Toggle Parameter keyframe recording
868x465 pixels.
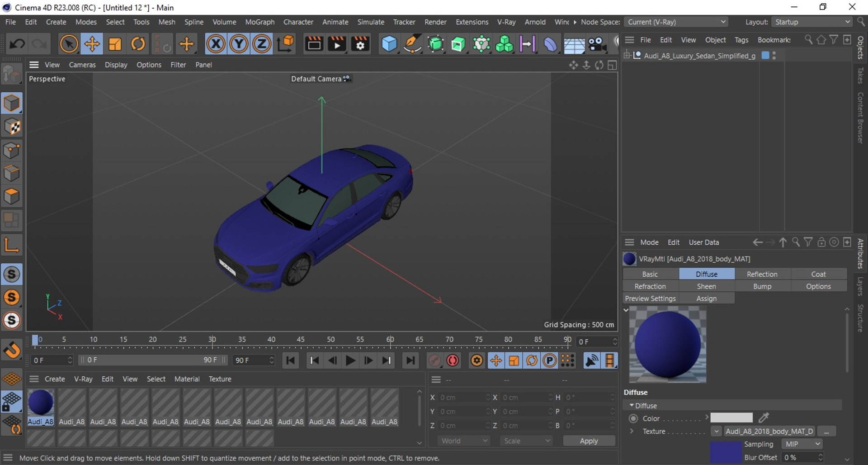click(x=549, y=361)
